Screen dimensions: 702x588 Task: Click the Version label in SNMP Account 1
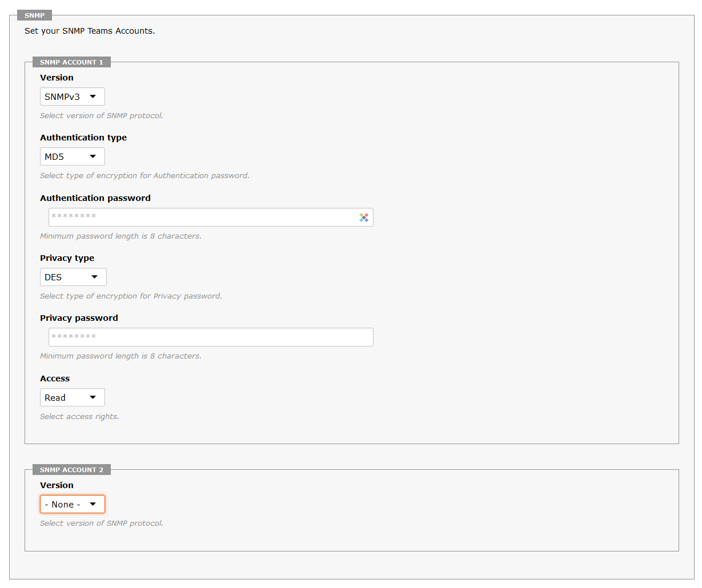[57, 78]
